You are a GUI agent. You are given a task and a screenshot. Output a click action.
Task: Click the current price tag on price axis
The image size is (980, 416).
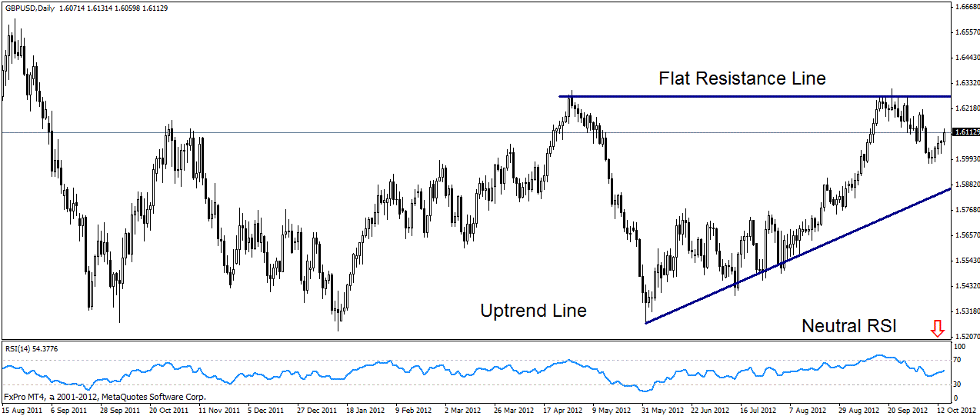point(965,132)
